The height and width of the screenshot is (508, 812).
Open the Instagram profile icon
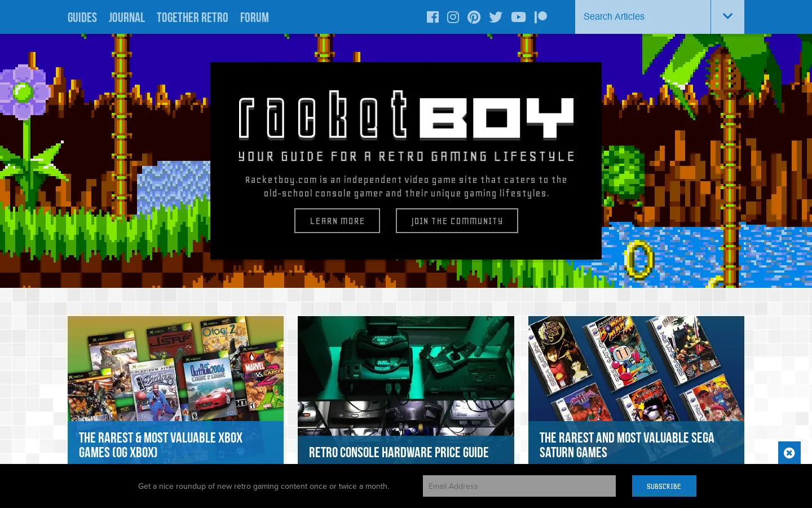pos(453,17)
